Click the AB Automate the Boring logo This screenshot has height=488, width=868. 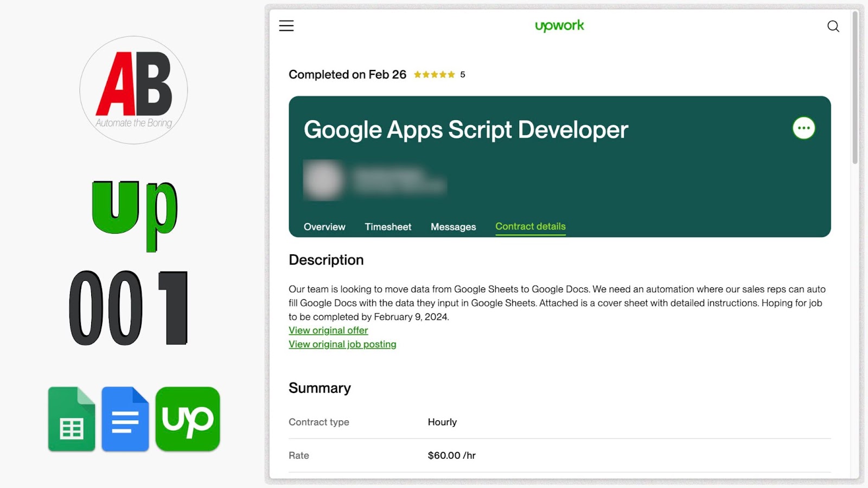(134, 90)
